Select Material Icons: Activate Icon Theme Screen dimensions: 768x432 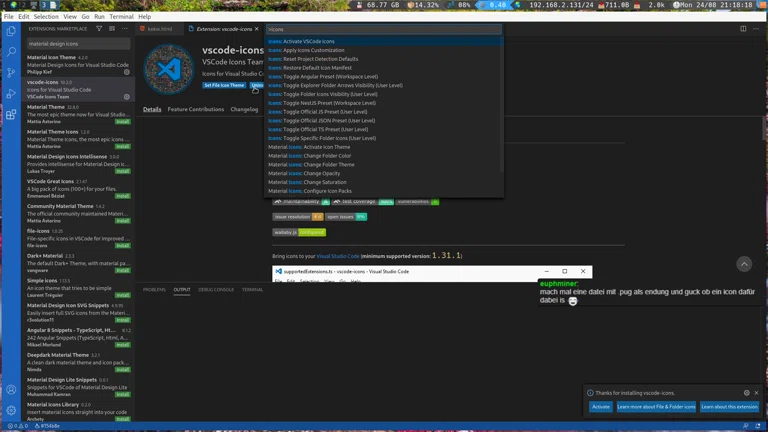coord(384,147)
